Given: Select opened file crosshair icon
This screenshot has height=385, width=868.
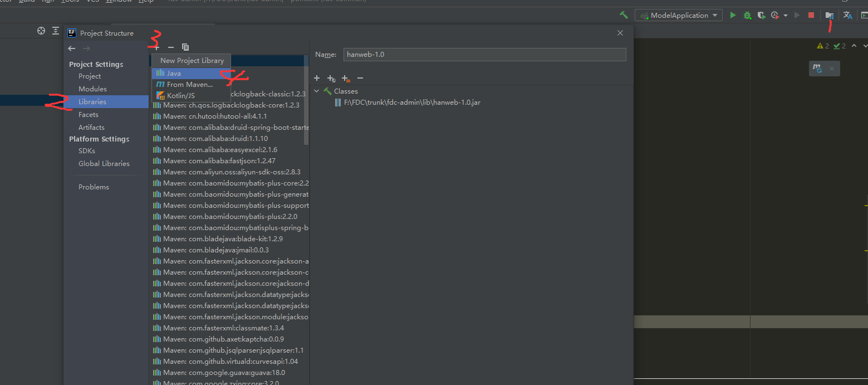Looking at the screenshot, I should 41,31.
